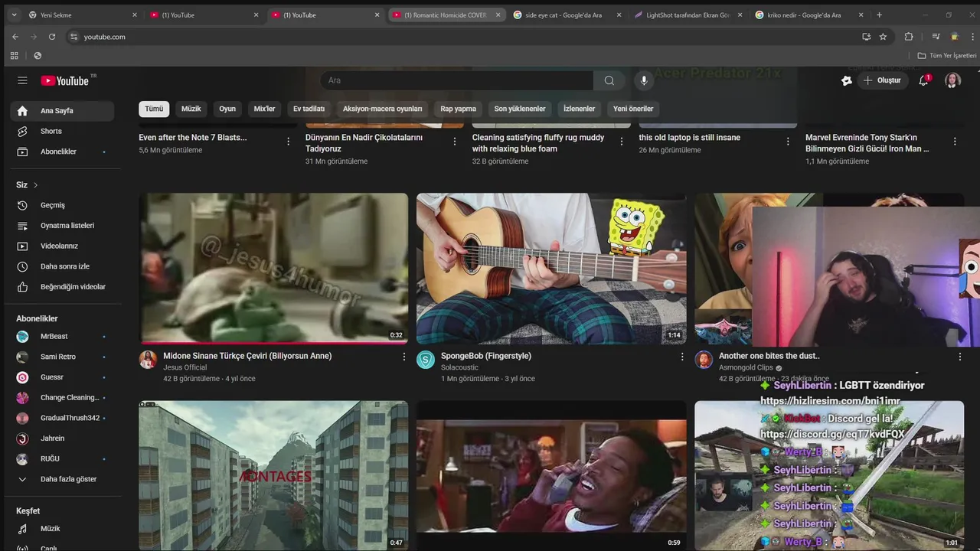The height and width of the screenshot is (551, 980).
Task: Open Oluştur create menu
Action: click(882, 80)
